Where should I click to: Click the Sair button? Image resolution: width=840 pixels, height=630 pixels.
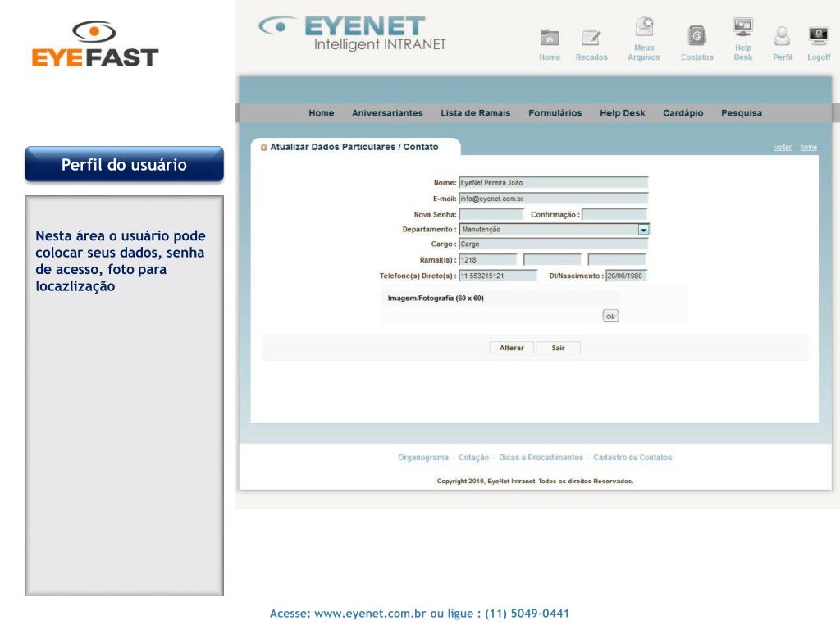tap(558, 348)
